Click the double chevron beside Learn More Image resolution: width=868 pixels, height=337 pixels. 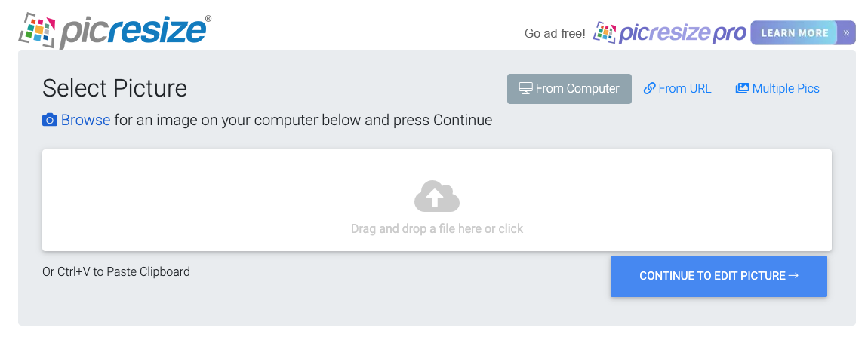click(x=846, y=33)
